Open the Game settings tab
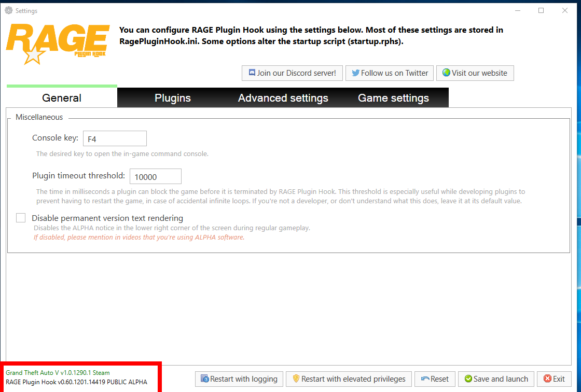Screen dimensions: 581x392 [394, 97]
